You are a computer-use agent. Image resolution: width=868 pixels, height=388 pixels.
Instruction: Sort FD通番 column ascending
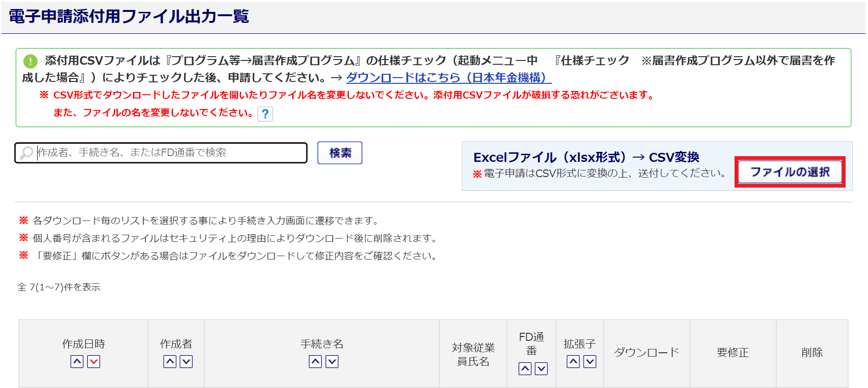click(525, 368)
